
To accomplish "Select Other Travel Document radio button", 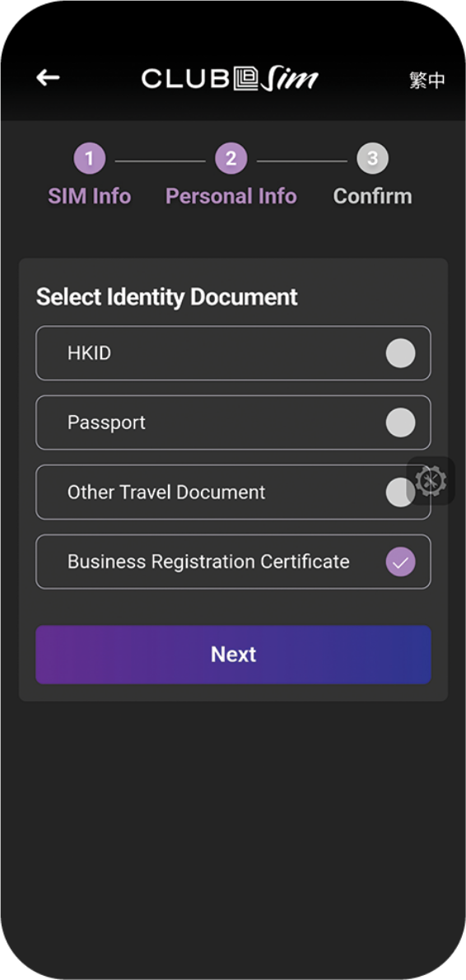I will (397, 492).
